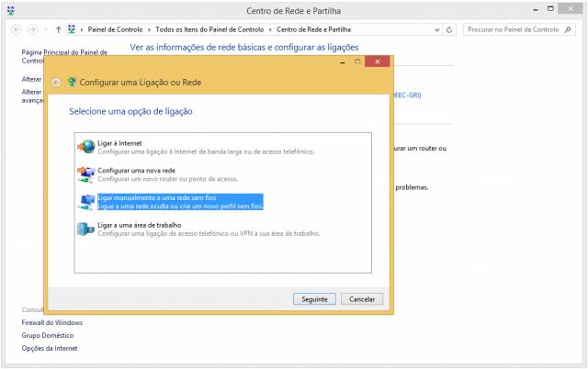Click Centro de Rede e Partilha breadcrumb
The width and height of the screenshot is (588, 369).
click(x=314, y=29)
